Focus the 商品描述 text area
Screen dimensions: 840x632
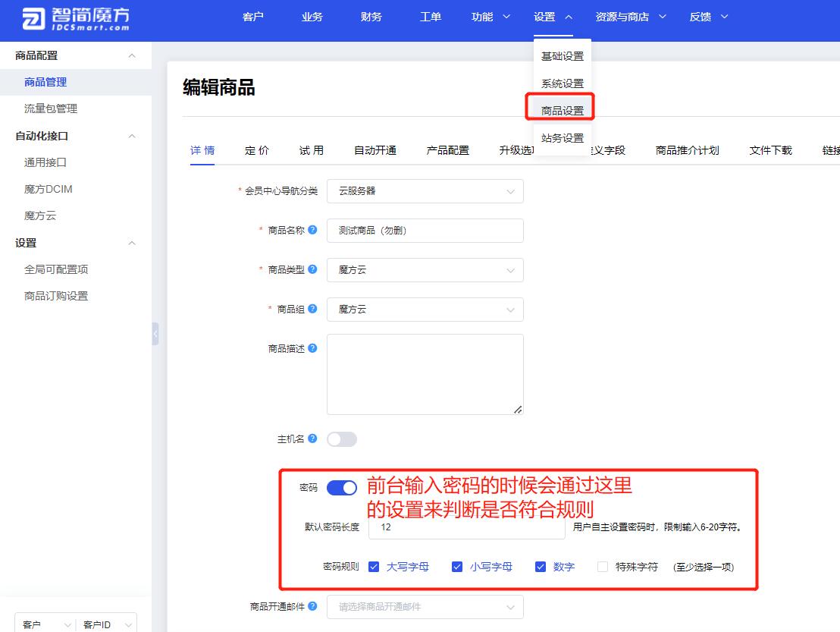pyautogui.click(x=425, y=374)
